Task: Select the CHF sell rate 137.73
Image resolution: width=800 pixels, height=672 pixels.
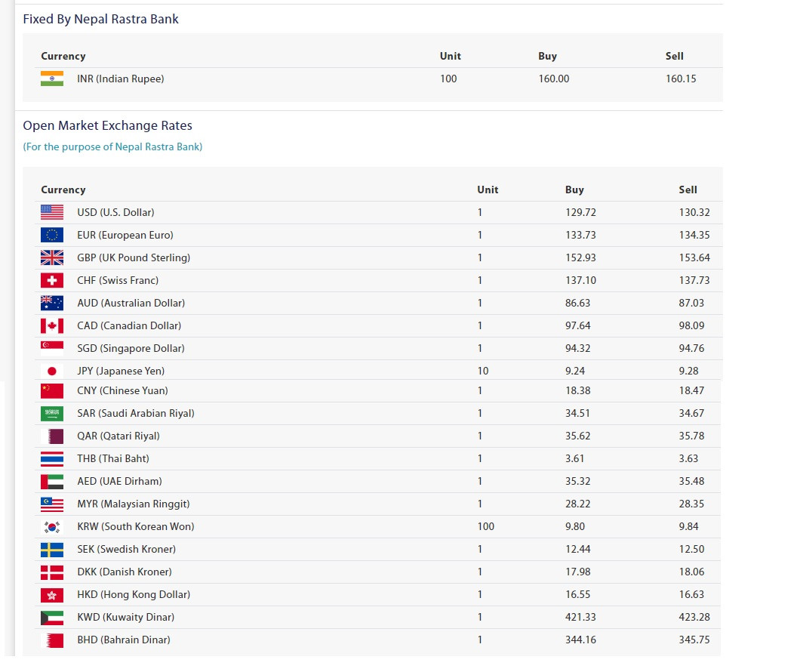Action: 694,280
